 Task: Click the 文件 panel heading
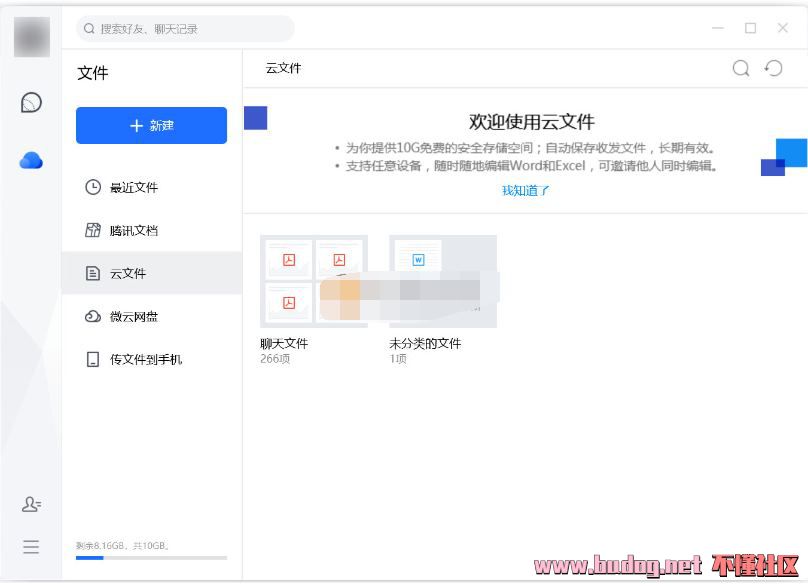(x=93, y=73)
